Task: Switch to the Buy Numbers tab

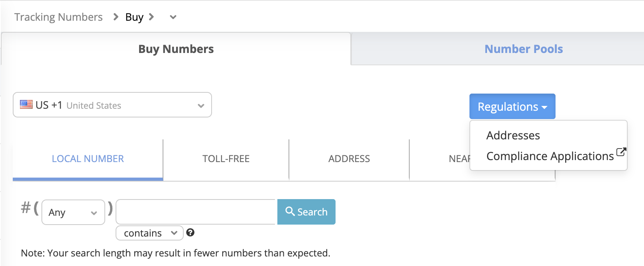Action: 176,49
